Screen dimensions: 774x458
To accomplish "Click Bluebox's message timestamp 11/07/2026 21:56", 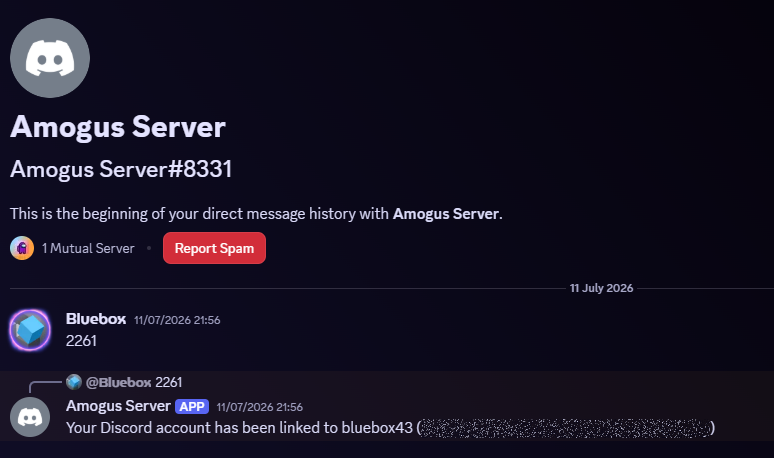I will [x=177, y=320].
